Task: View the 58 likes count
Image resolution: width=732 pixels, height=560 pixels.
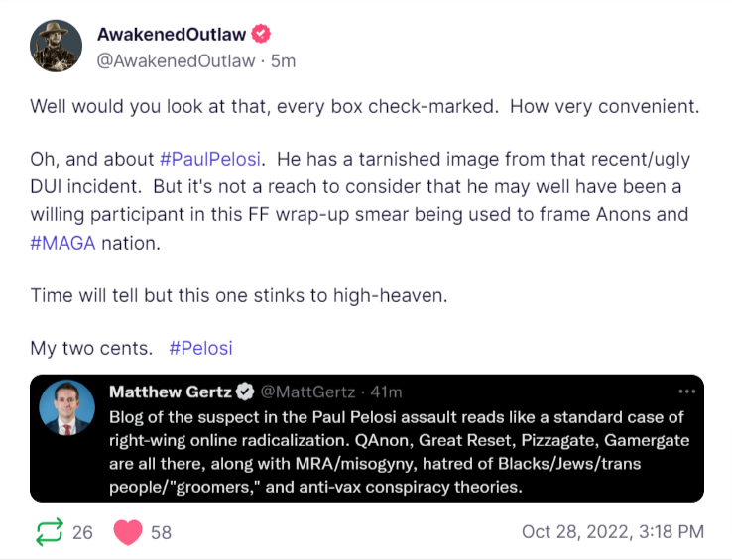Action: point(161,532)
